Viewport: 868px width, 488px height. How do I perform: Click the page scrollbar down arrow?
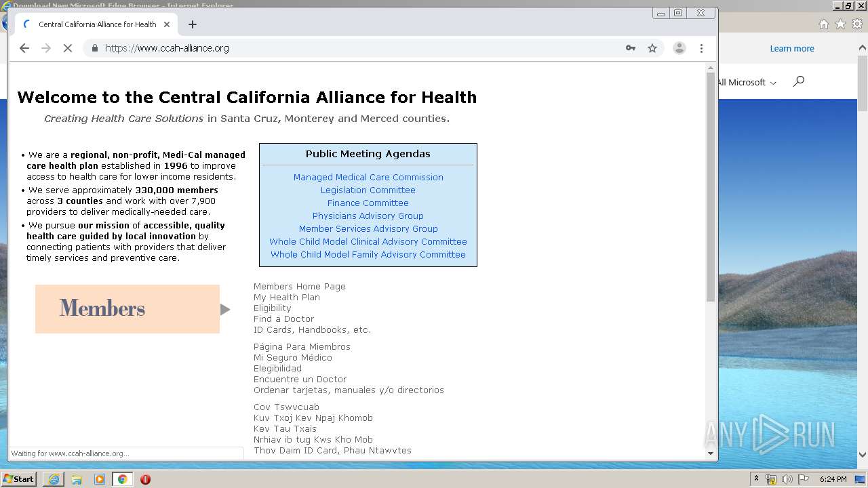[711, 453]
